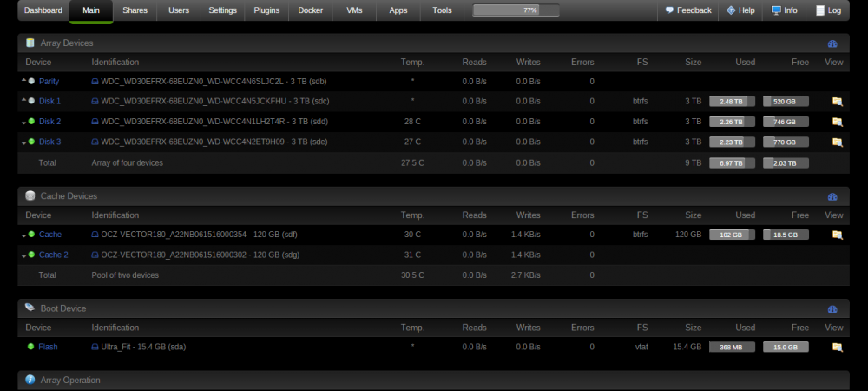Click the 77% array usage progress bar

point(516,10)
